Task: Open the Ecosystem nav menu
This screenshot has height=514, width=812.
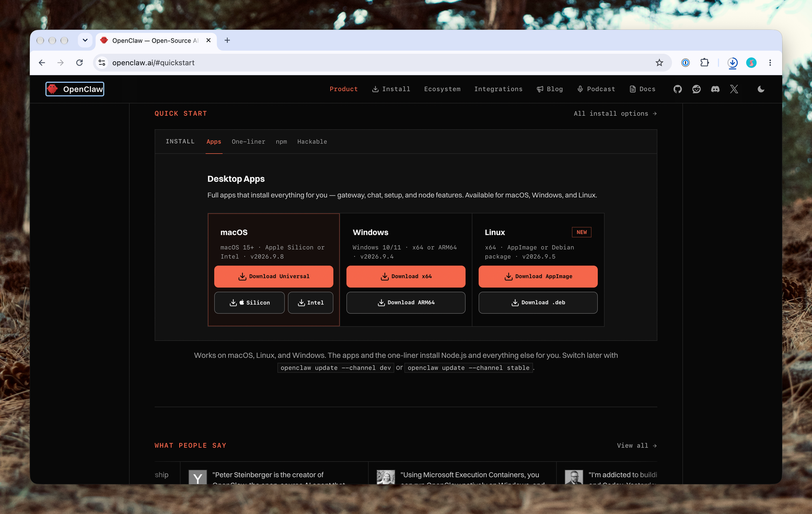Action: pyautogui.click(x=443, y=89)
